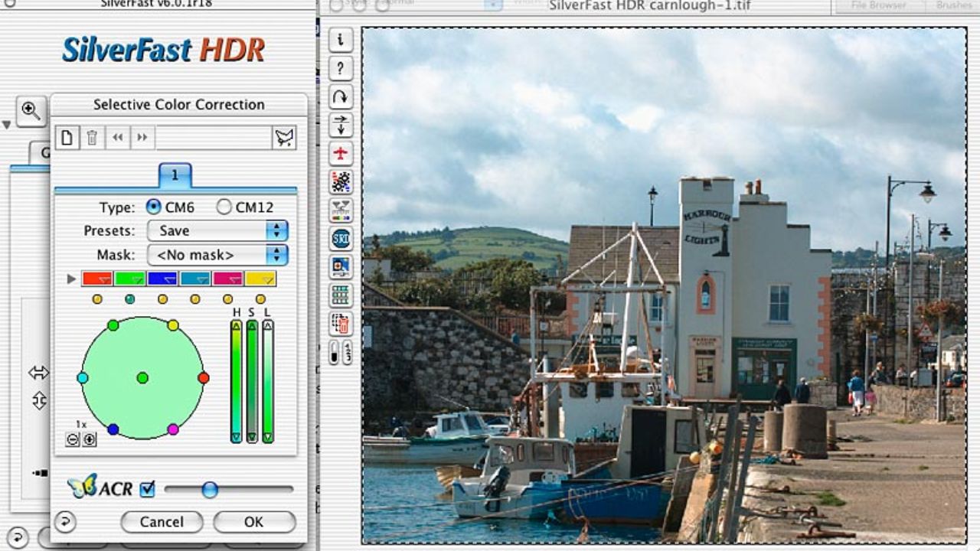Go to previous layer with rewind arrows
Image resolution: width=980 pixels, height=551 pixels.
[117, 138]
